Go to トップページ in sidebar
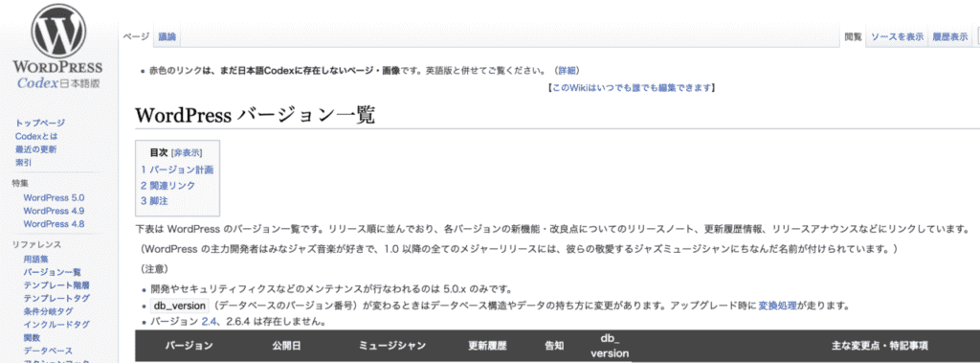 click(x=40, y=123)
